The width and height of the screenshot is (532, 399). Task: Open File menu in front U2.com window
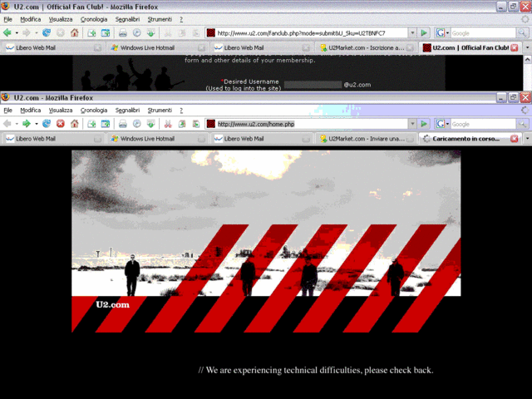point(7,111)
